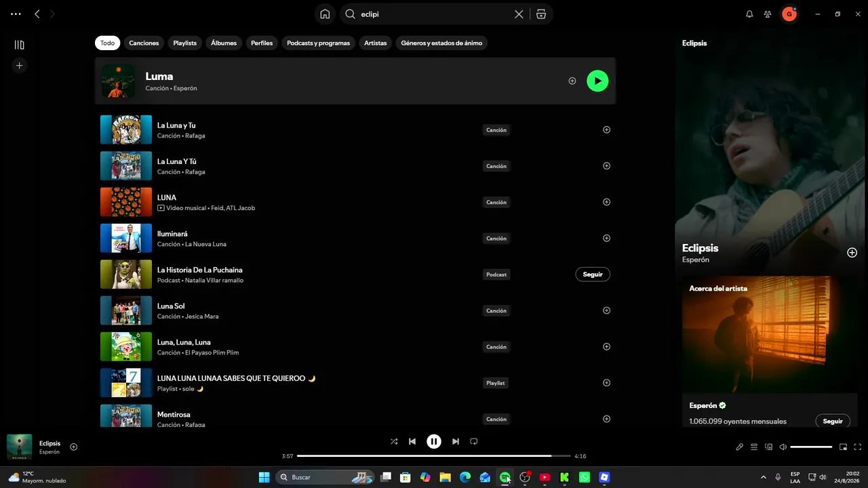
Task: Add Eclipsis to liked songs in the right panel
Action: (852, 253)
